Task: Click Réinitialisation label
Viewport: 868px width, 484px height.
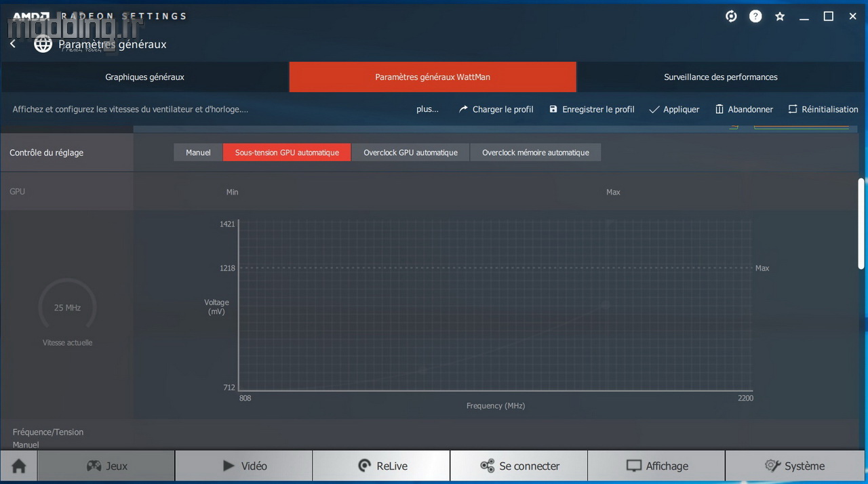Action: click(830, 109)
